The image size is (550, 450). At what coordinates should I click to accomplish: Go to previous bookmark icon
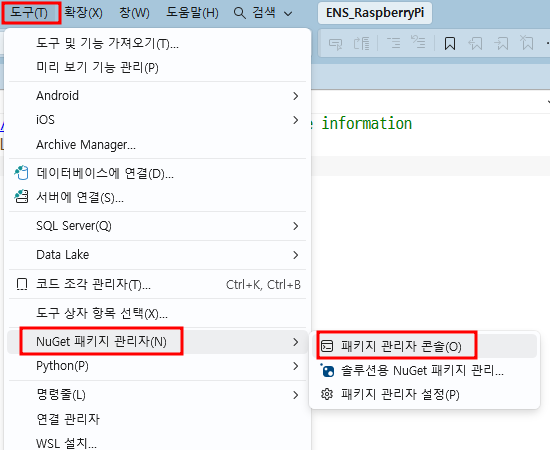tap(475, 43)
